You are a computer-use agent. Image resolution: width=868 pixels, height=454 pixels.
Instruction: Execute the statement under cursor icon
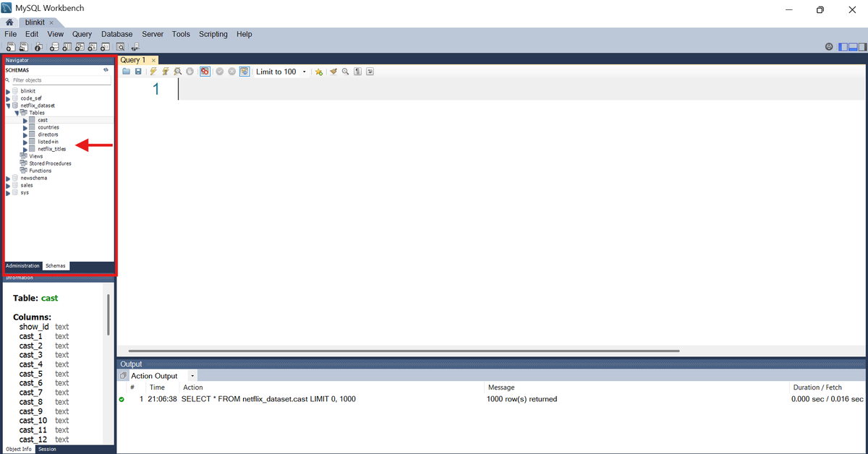point(165,72)
